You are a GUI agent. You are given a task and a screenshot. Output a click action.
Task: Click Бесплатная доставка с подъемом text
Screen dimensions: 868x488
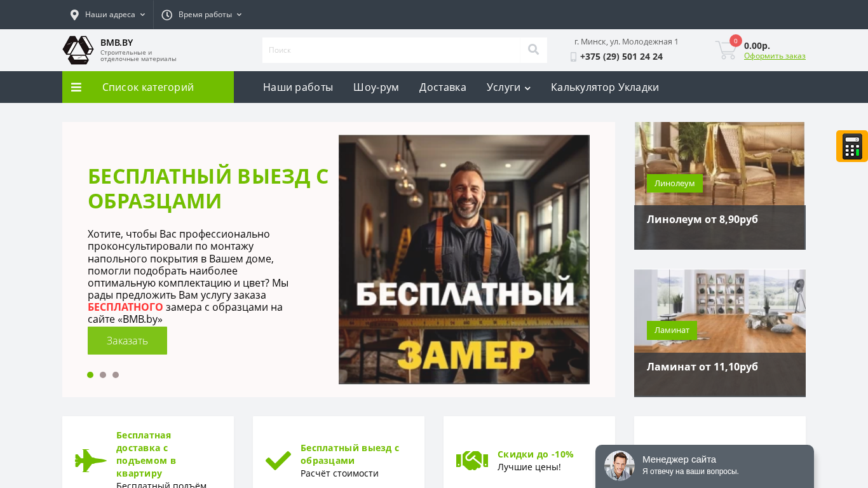146,454
